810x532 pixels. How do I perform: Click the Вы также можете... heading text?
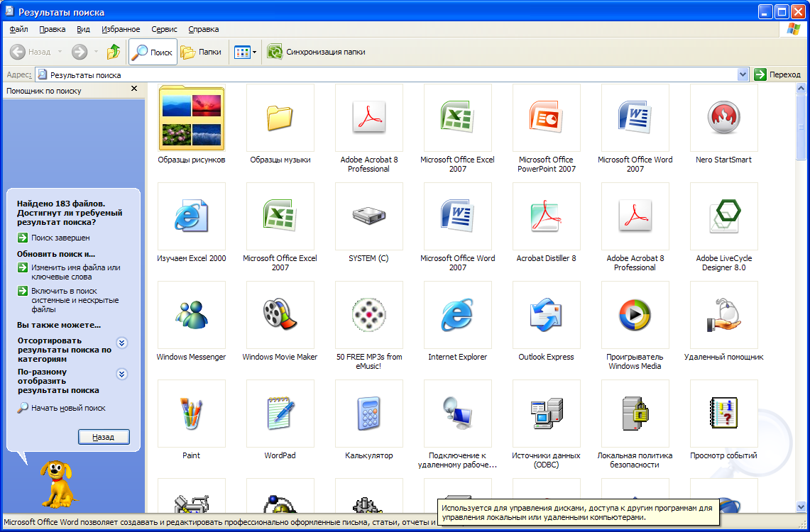point(59,325)
